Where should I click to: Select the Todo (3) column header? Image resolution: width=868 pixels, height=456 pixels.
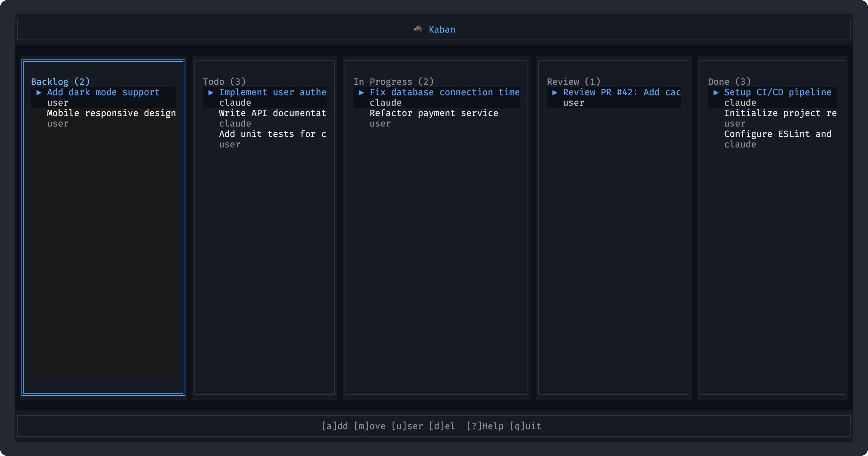coord(224,82)
